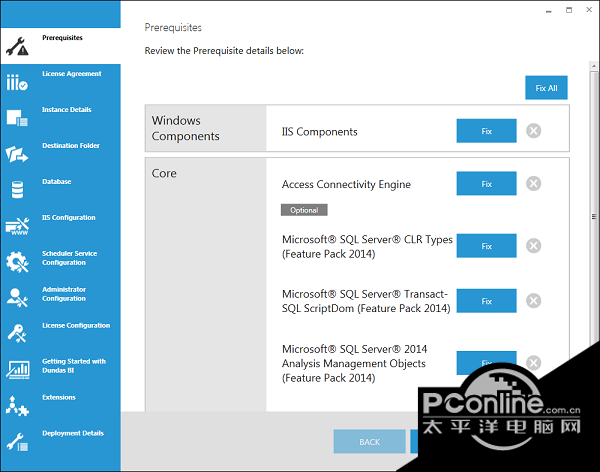Fix Transact-SQL ScriptDom Feature Pack
600x472 pixels.
pos(486,301)
